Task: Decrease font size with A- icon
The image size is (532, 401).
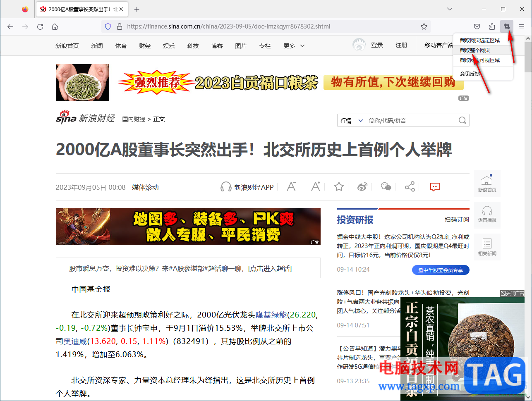Action: pos(291,187)
